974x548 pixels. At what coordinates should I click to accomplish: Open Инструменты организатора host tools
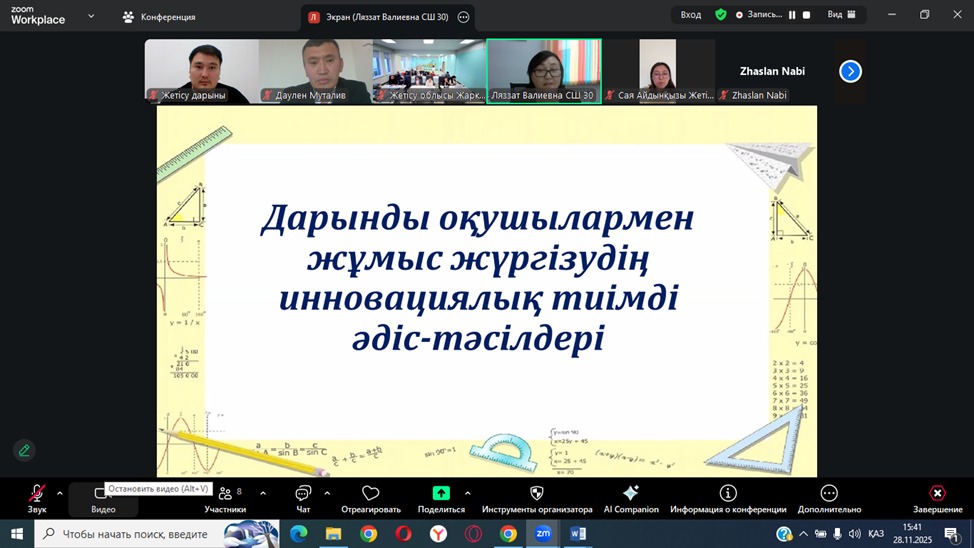537,495
